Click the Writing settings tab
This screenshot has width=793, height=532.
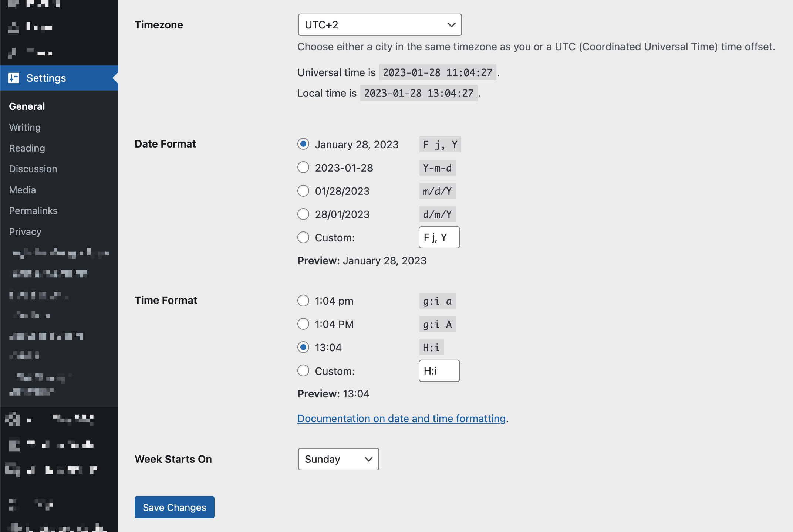[x=25, y=127]
